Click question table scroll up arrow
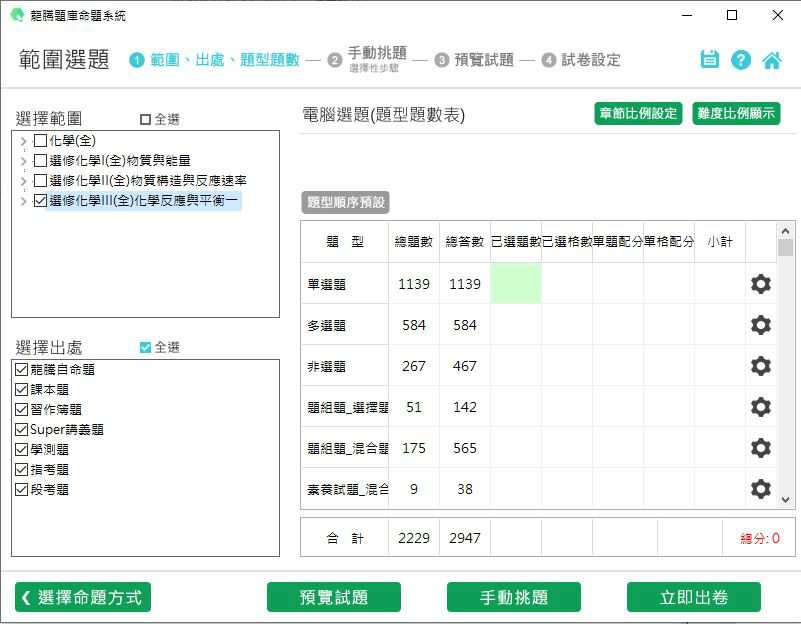The image size is (801, 624). [785, 231]
